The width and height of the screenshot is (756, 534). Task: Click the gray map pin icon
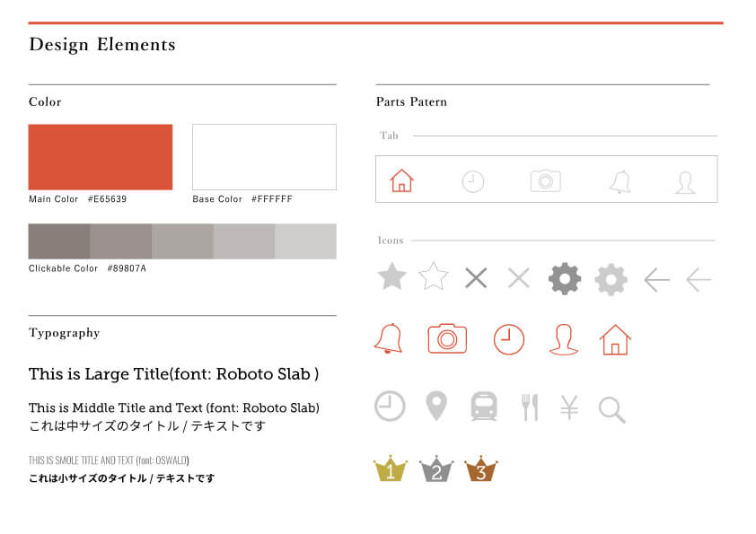click(x=436, y=406)
